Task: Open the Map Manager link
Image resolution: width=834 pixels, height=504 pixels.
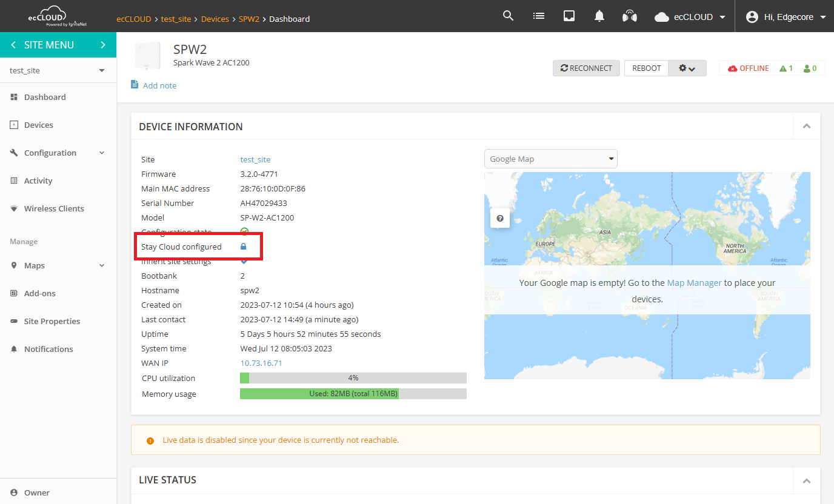Action: pyautogui.click(x=694, y=283)
